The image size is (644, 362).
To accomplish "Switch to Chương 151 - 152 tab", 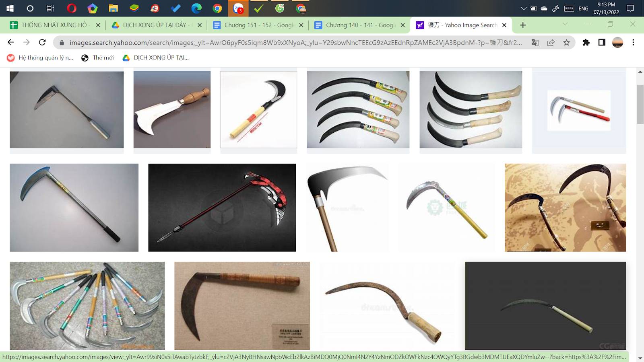I will pyautogui.click(x=258, y=25).
